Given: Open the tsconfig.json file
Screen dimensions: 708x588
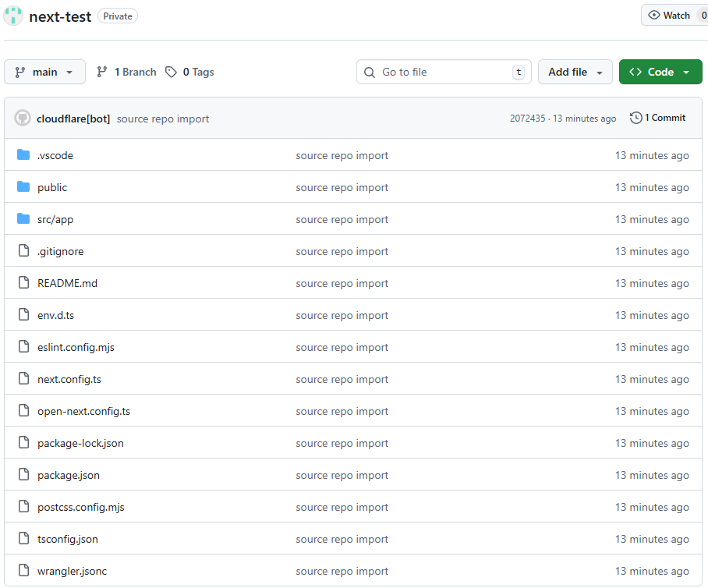Looking at the screenshot, I should (x=68, y=539).
